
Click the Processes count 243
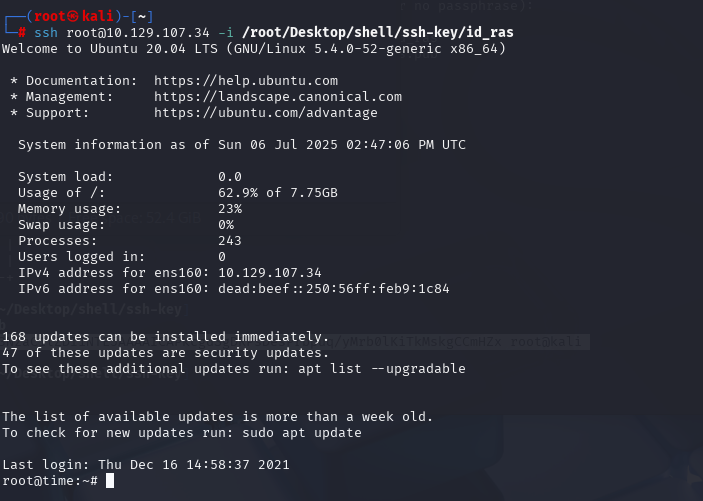click(230, 241)
